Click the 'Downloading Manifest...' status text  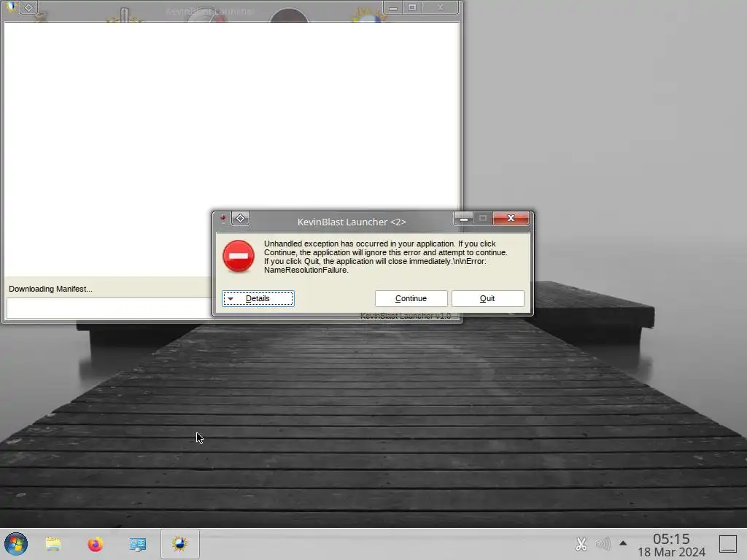[50, 289]
